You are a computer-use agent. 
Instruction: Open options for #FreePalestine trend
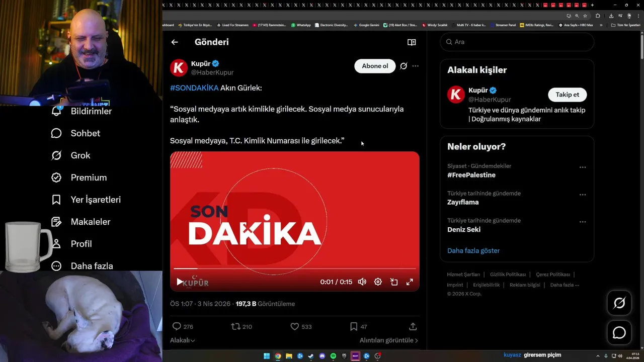pyautogui.click(x=583, y=167)
